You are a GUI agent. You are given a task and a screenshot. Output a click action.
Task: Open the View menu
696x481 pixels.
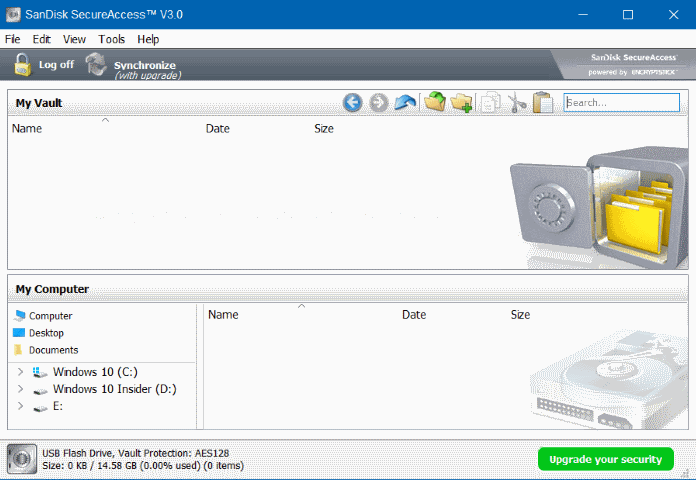(x=74, y=39)
